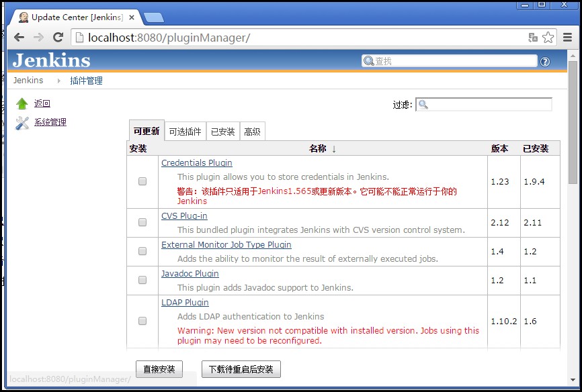
Task: Open the Javadoc Plugin link
Action: (190, 274)
